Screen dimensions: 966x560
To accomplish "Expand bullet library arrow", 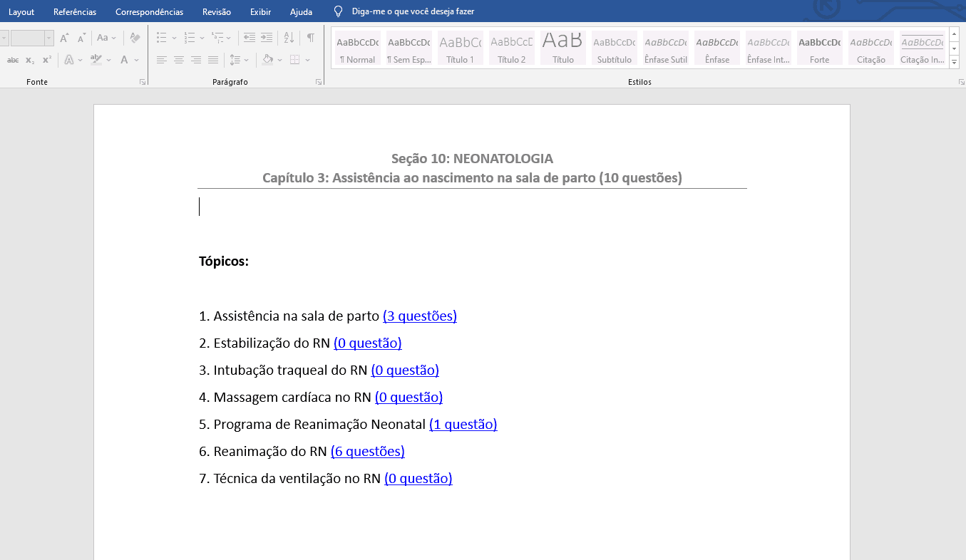I will pyautogui.click(x=174, y=38).
